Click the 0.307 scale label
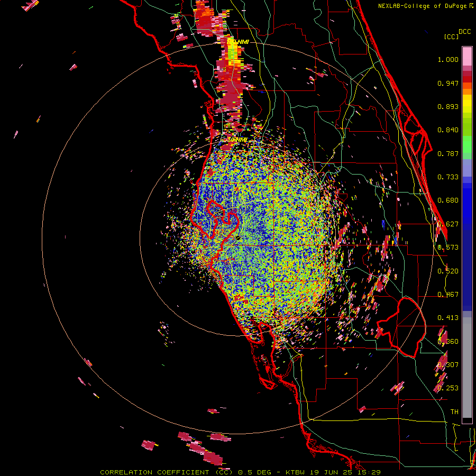This screenshot has height=476, width=476. pyautogui.click(x=448, y=365)
